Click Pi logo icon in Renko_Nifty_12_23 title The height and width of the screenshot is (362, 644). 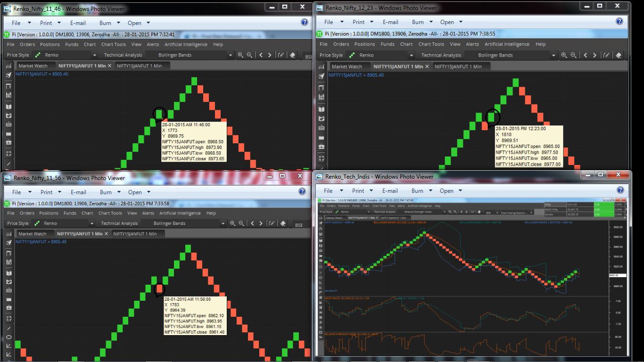click(319, 34)
